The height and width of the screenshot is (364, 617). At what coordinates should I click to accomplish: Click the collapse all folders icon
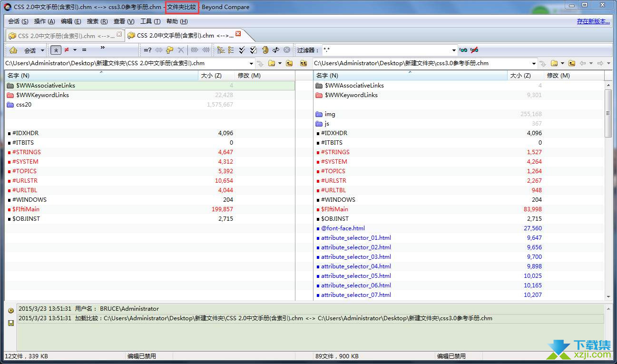tap(231, 50)
